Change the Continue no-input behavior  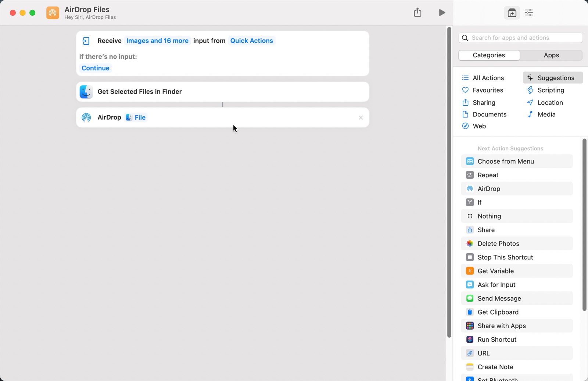(x=96, y=68)
